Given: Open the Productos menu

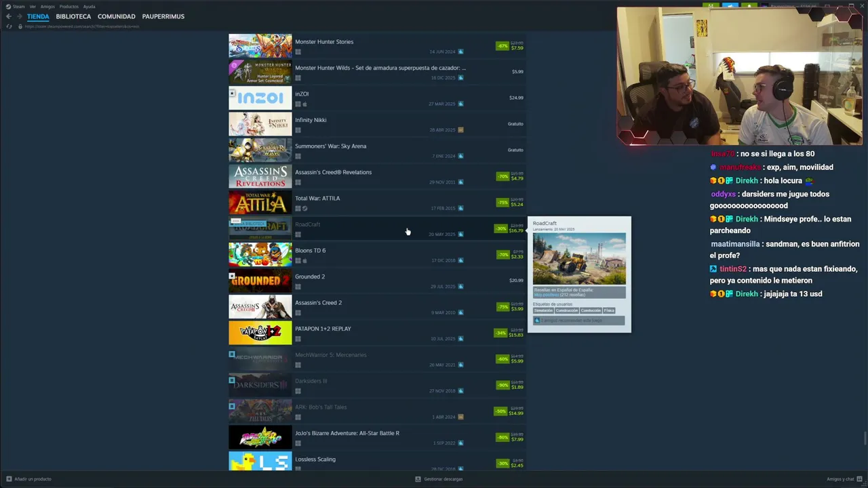Looking at the screenshot, I should tap(69, 7).
